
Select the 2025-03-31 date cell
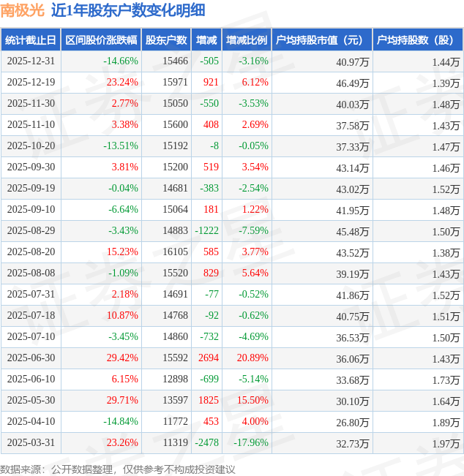(x=31, y=443)
